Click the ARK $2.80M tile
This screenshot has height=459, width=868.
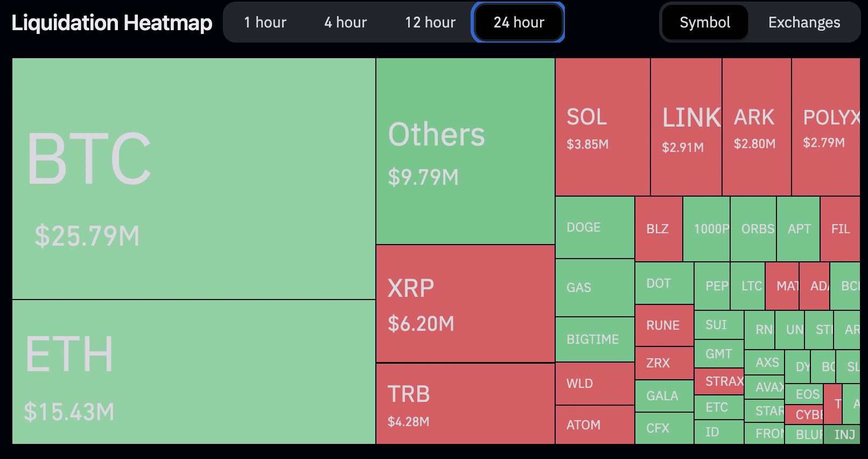coord(757,127)
